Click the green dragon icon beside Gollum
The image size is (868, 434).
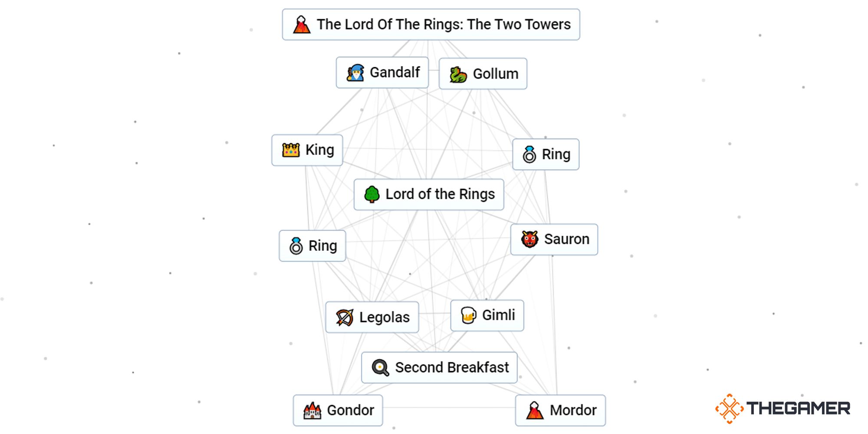click(x=458, y=75)
